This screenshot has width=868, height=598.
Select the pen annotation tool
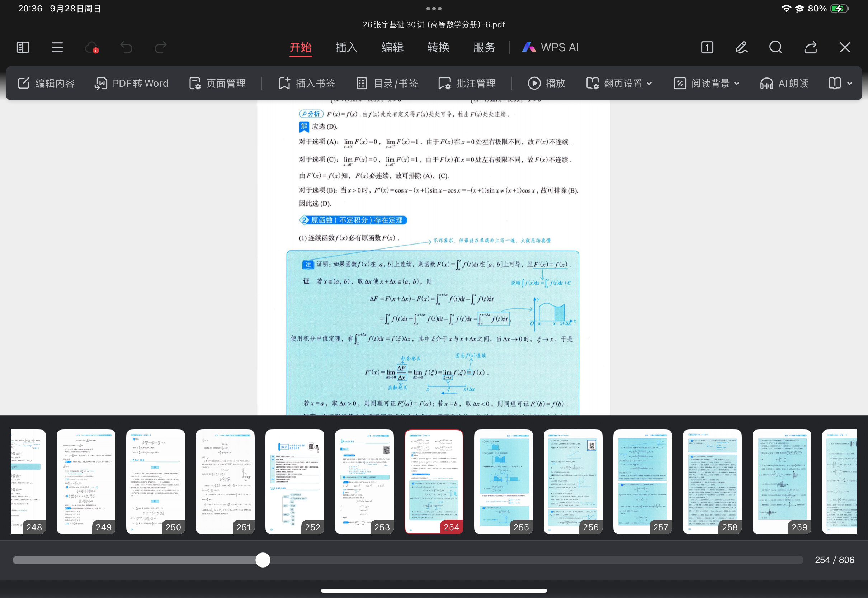click(742, 48)
